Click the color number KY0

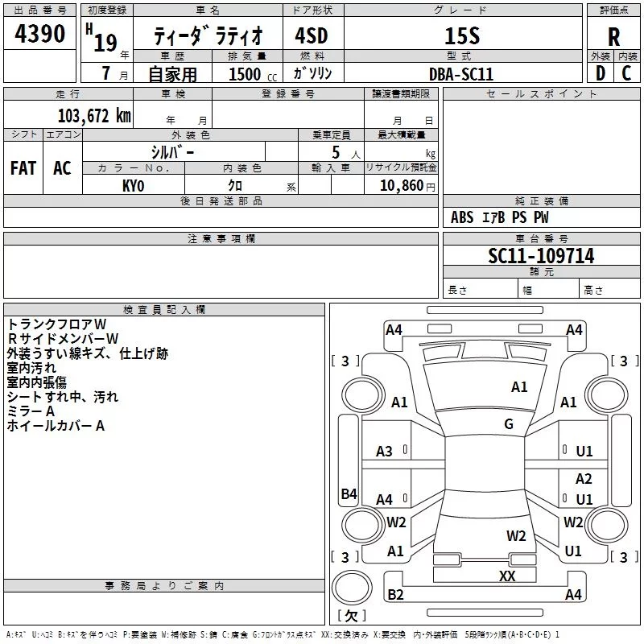[134, 186]
